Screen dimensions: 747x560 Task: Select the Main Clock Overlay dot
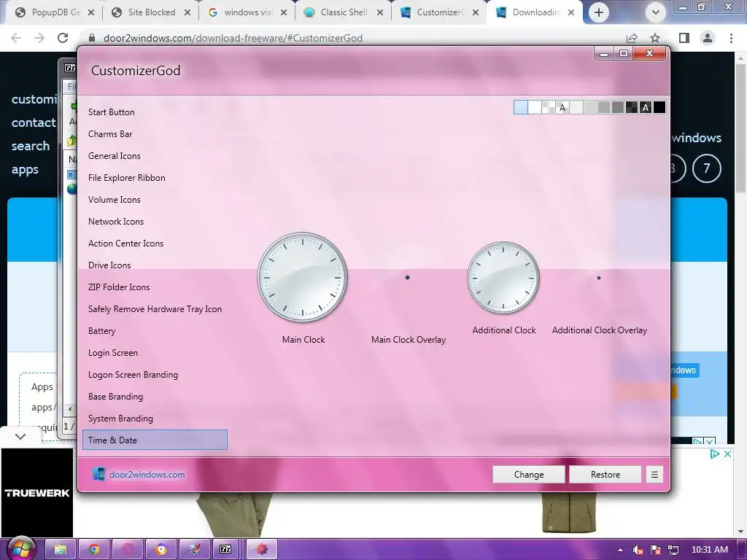click(x=407, y=277)
